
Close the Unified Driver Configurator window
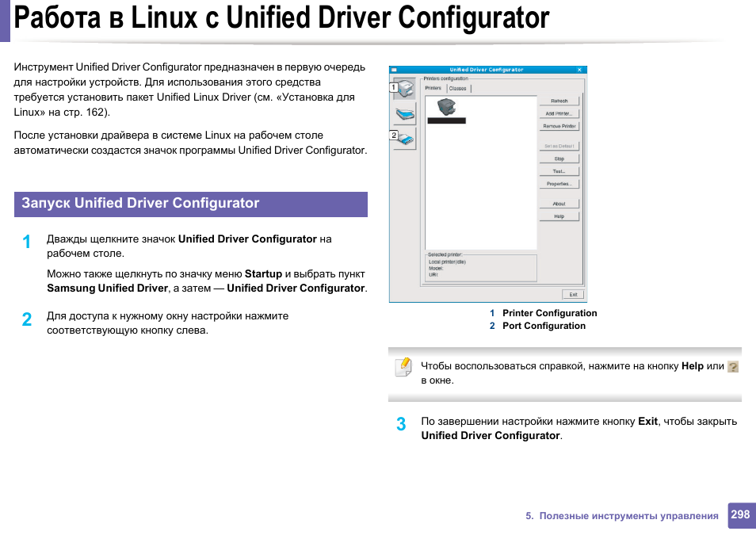tap(579, 70)
